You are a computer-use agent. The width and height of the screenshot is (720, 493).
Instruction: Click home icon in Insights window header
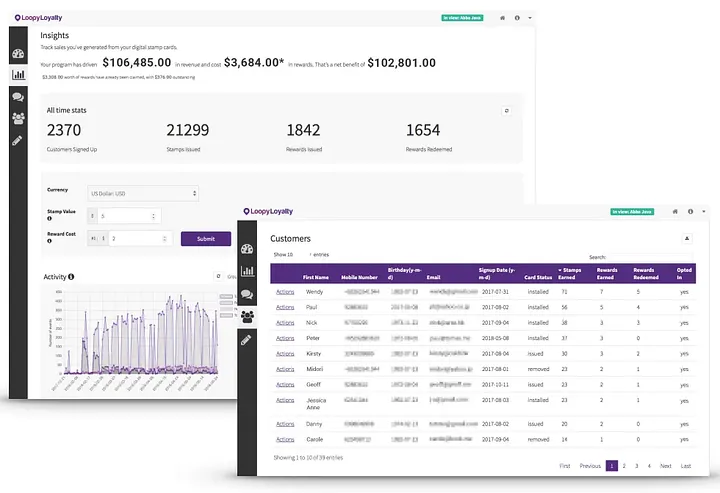[x=502, y=18]
